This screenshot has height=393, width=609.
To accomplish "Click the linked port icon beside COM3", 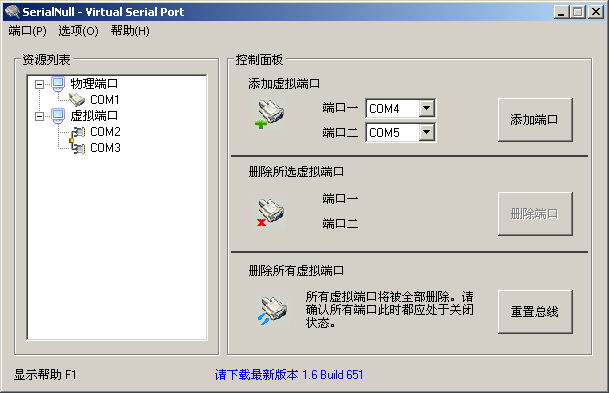I will 78,148.
